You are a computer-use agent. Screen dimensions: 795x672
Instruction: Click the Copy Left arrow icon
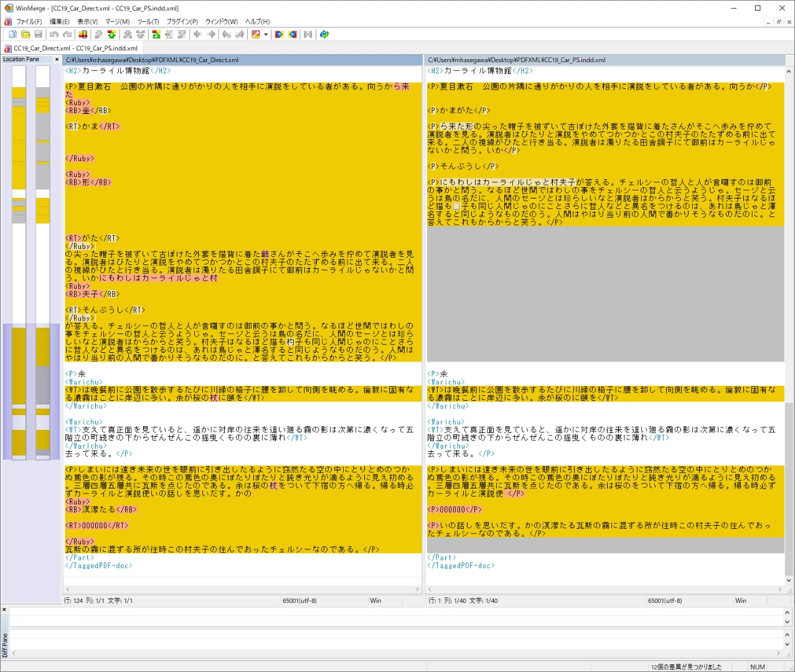212,34
